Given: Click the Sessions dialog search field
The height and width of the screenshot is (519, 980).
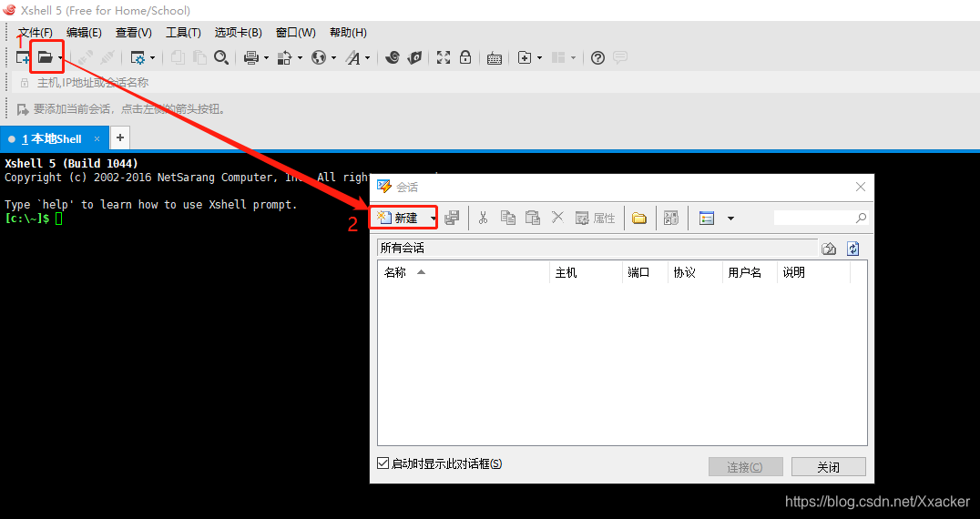Looking at the screenshot, I should (821, 218).
